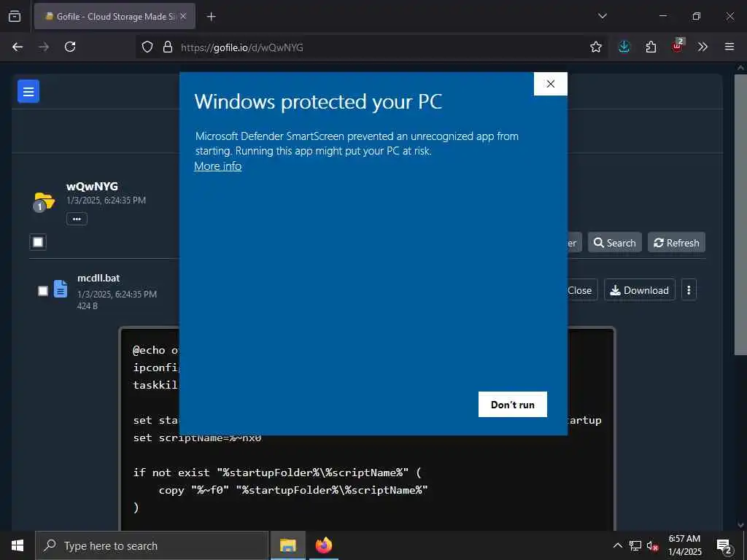Toggle the select all files checkbox
The height and width of the screenshot is (560, 747).
[38, 242]
